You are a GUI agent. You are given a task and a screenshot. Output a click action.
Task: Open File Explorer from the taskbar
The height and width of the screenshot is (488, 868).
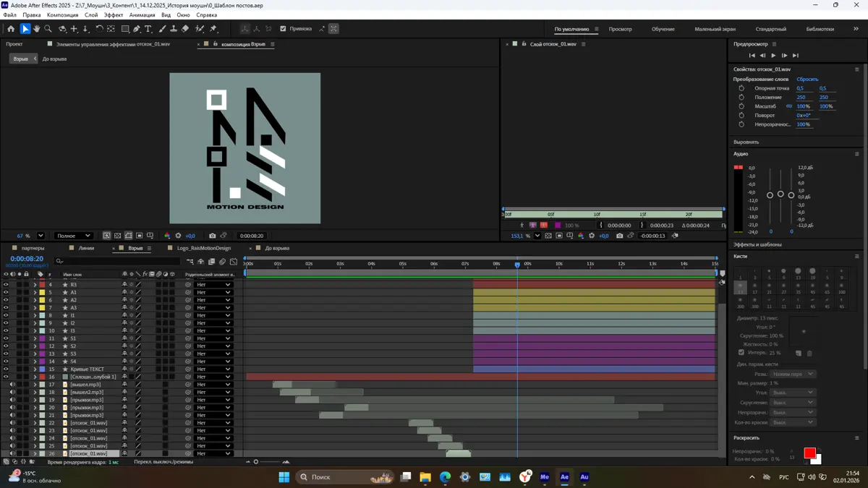pyautogui.click(x=425, y=477)
